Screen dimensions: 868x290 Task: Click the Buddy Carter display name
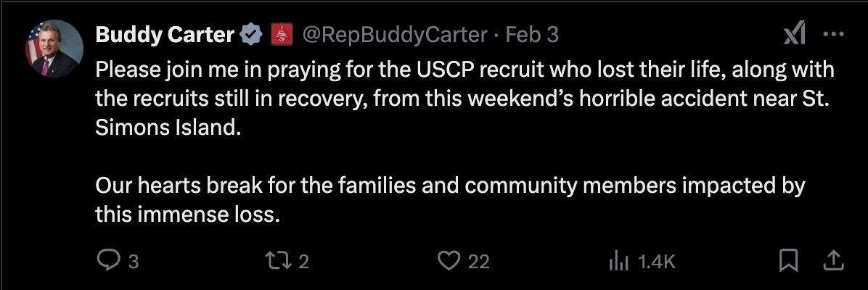pyautogui.click(x=164, y=34)
